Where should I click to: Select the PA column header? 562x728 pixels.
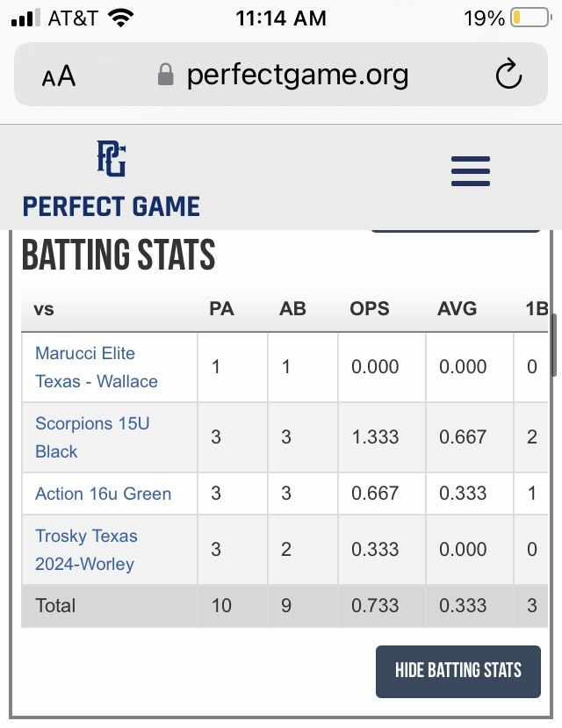click(x=221, y=309)
